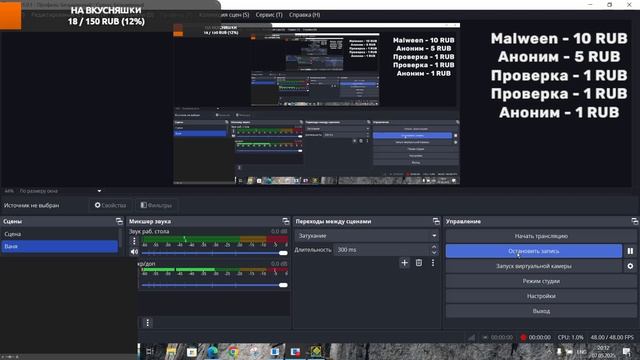This screenshot has height=360, width=640.
Task: Click Остановить запись button
Action: click(534, 251)
